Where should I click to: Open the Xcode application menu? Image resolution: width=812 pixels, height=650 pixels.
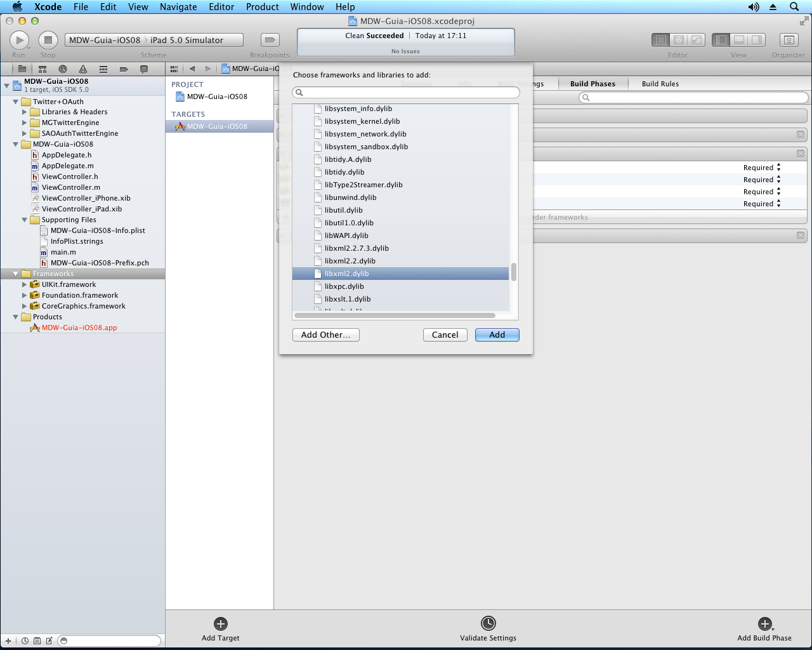coord(48,7)
